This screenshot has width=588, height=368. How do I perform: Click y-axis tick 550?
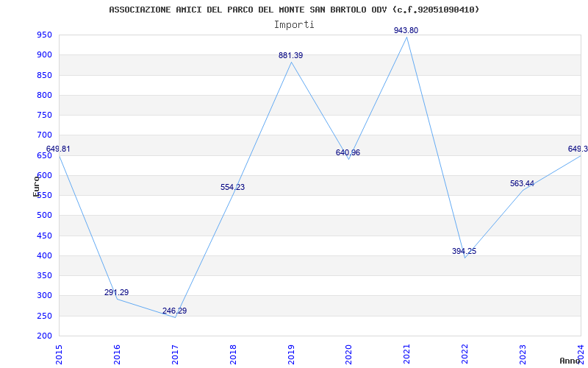(x=44, y=196)
